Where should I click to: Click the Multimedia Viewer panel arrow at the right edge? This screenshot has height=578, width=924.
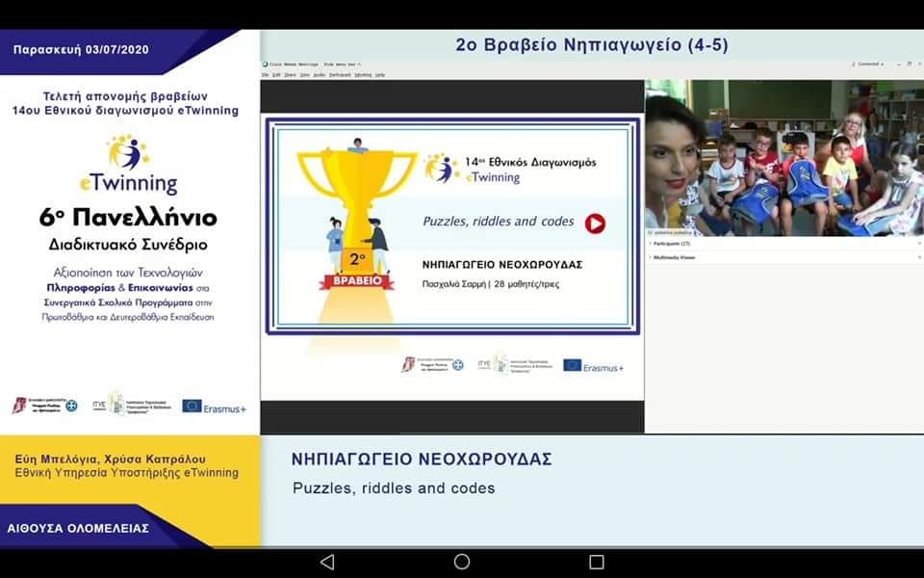(x=919, y=258)
